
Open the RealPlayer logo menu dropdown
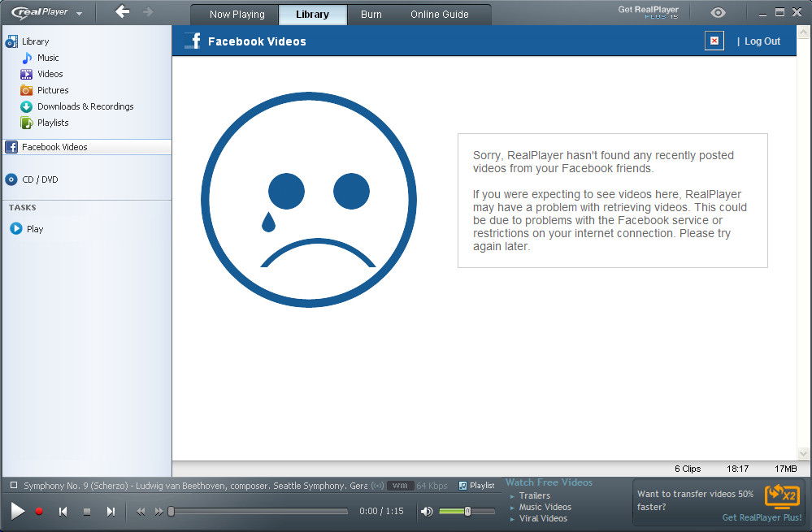[46, 12]
